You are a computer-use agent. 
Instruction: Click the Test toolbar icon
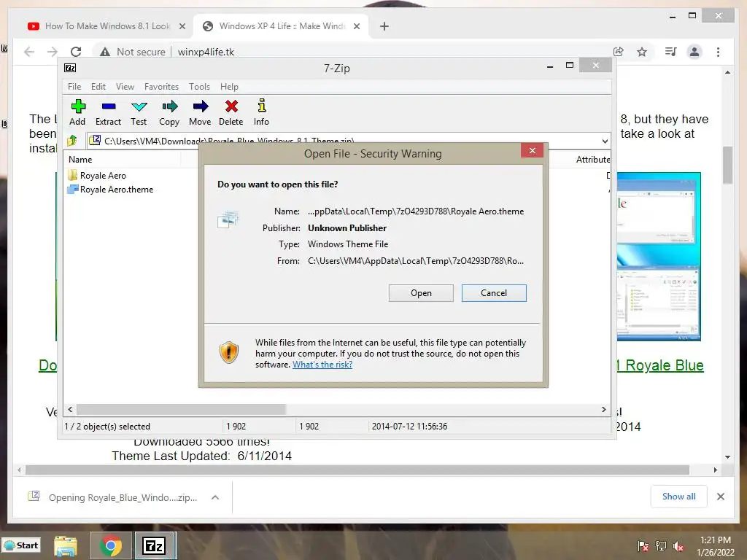tap(139, 112)
